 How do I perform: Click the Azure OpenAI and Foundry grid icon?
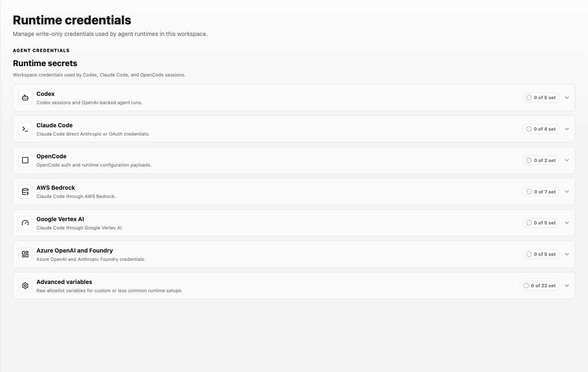point(25,254)
